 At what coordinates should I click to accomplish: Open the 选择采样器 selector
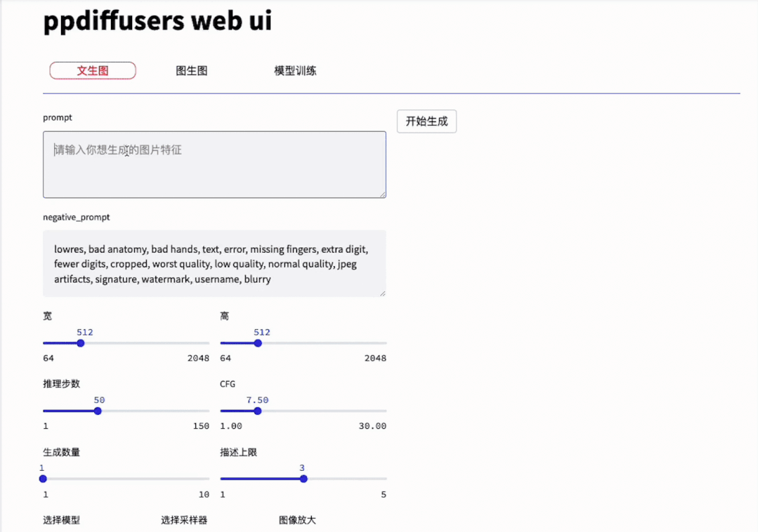coord(184,520)
